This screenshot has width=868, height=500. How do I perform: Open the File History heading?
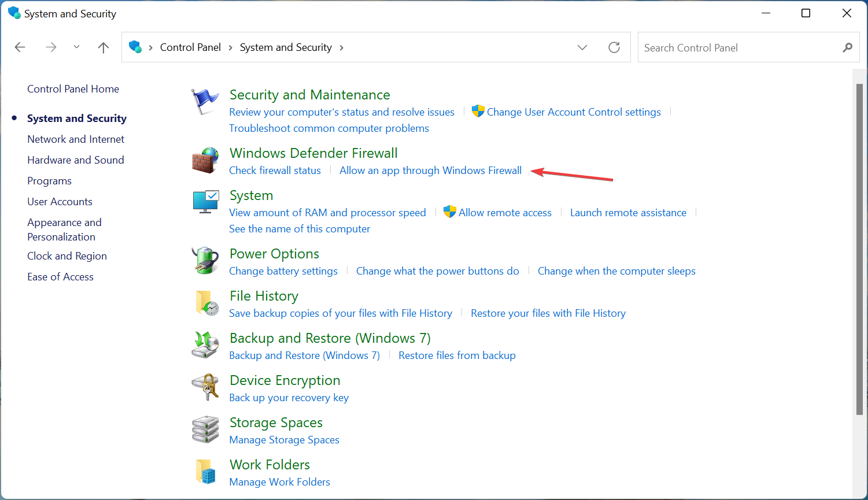pos(264,296)
